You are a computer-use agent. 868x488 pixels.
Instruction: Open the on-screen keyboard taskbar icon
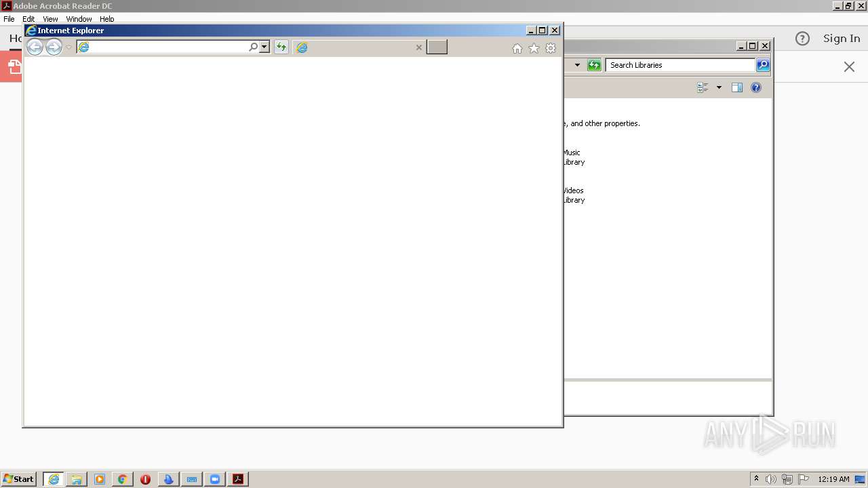[x=192, y=479]
